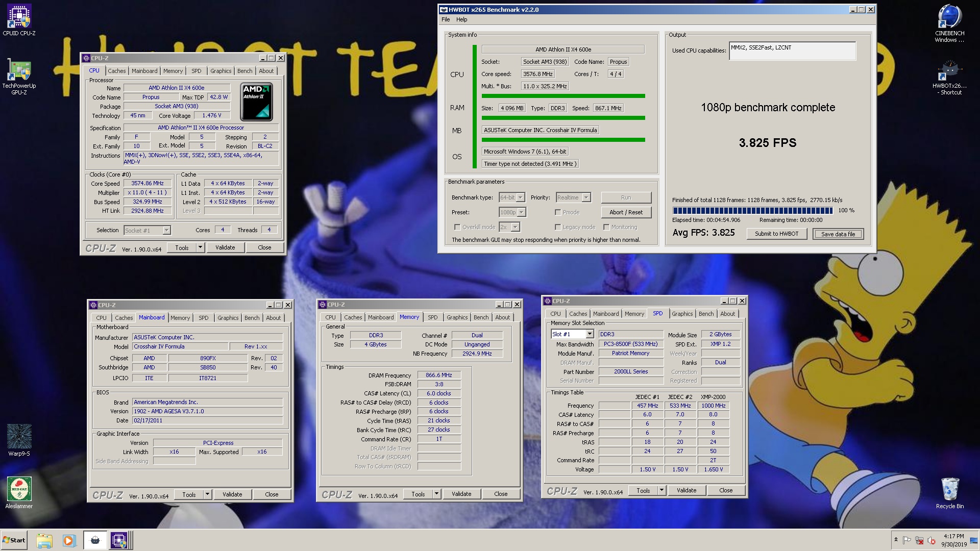This screenshot has width=980, height=551.
Task: Click the 3.825 FPS result text
Action: (x=768, y=143)
